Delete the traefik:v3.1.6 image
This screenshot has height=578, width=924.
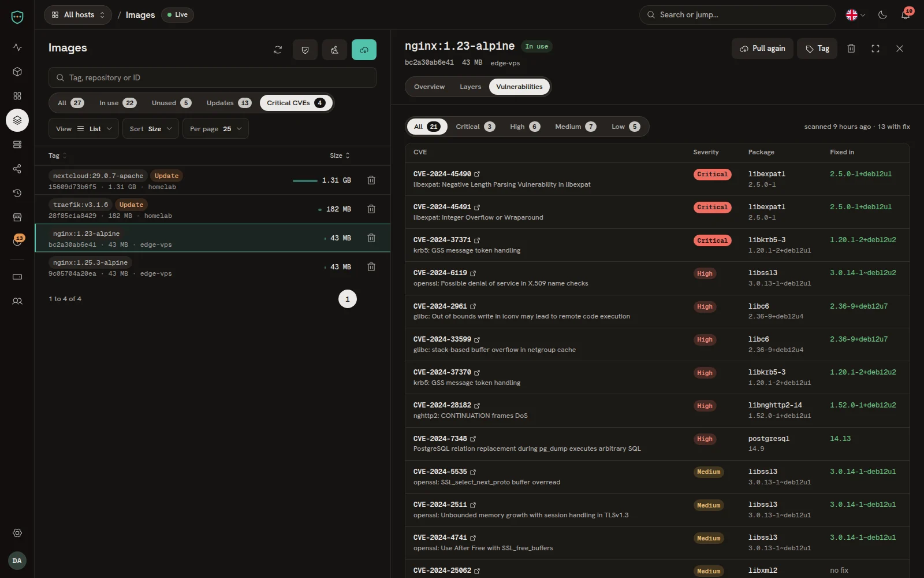point(371,209)
